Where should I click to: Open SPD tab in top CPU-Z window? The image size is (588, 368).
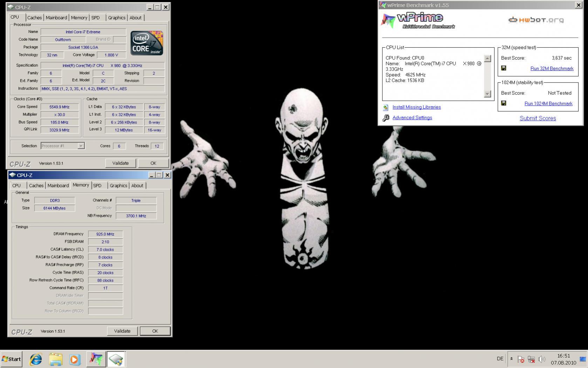[95, 18]
